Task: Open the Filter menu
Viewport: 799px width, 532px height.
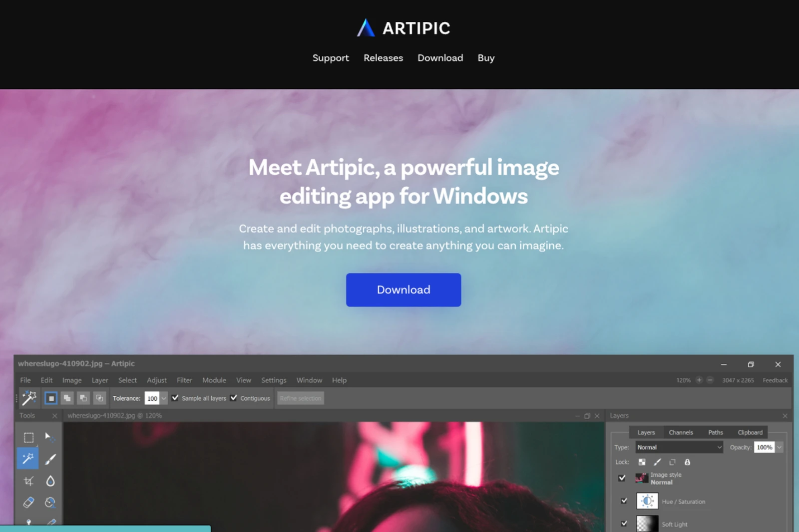Action: [184, 380]
